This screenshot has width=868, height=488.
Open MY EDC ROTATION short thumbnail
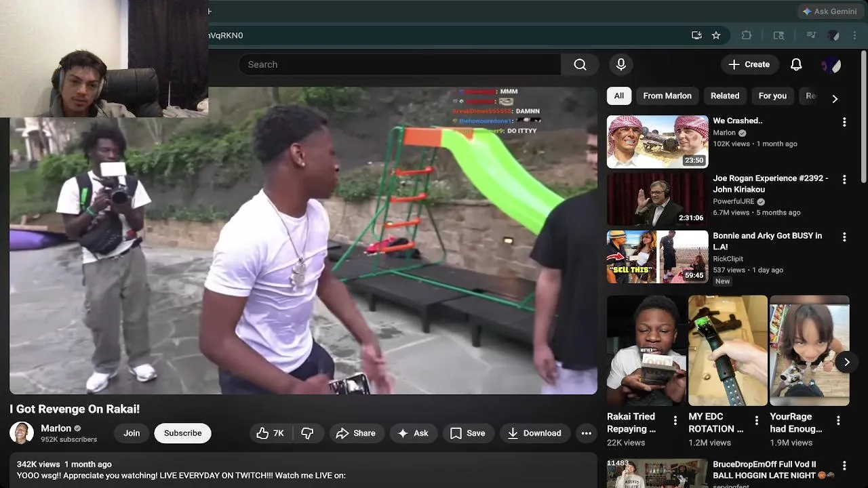[x=728, y=350]
